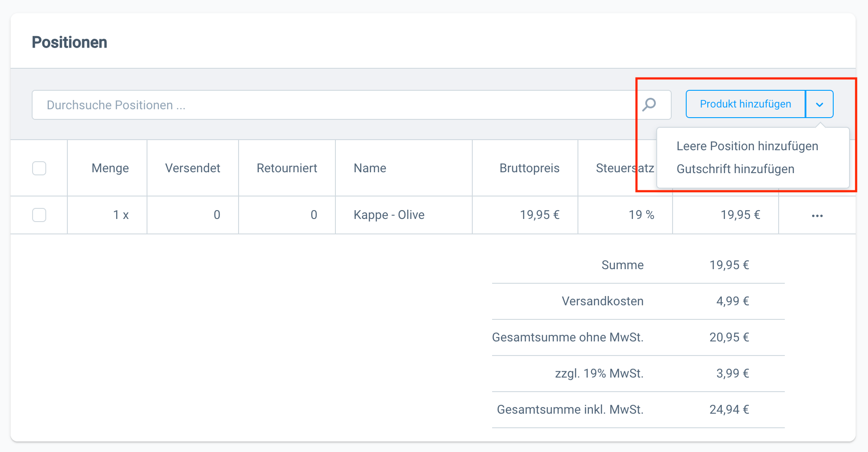Click the Bruttopreis column header

(530, 168)
